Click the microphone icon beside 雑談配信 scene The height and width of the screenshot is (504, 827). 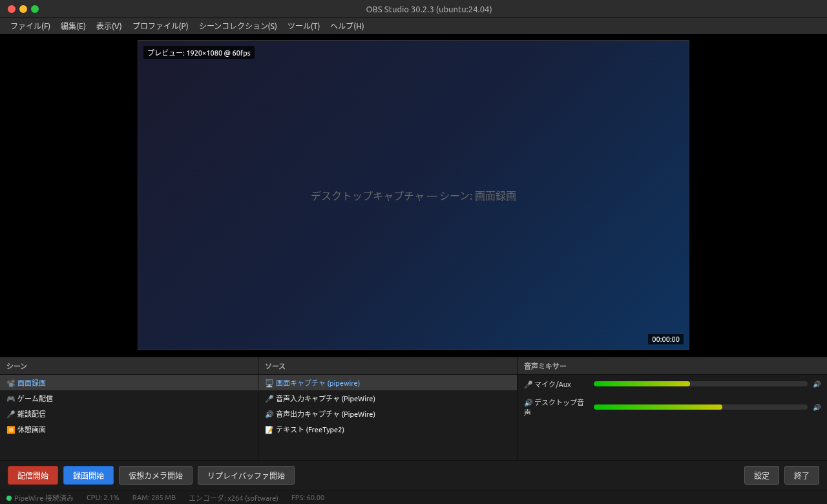pyautogui.click(x=10, y=414)
